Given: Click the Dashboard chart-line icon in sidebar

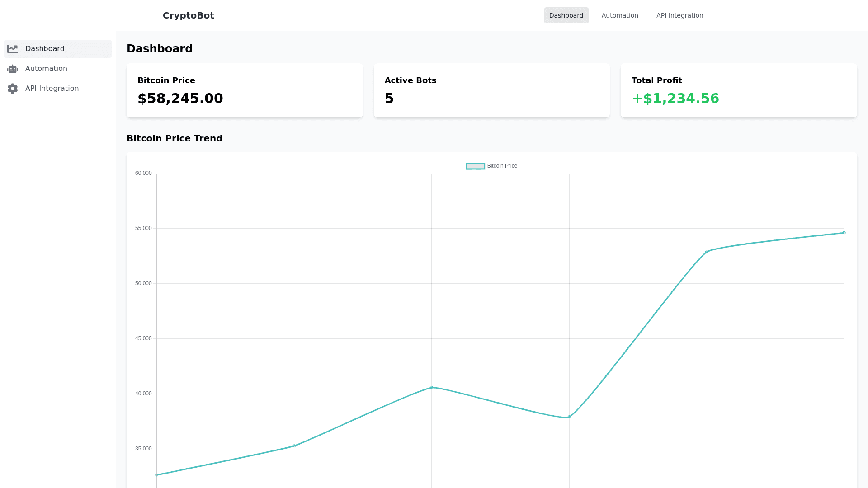Looking at the screenshot, I should [x=13, y=49].
